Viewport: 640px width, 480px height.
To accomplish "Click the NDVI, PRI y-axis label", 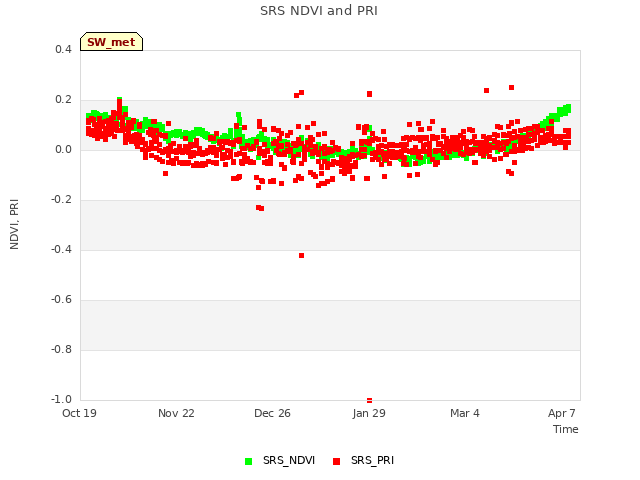I will (14, 224).
